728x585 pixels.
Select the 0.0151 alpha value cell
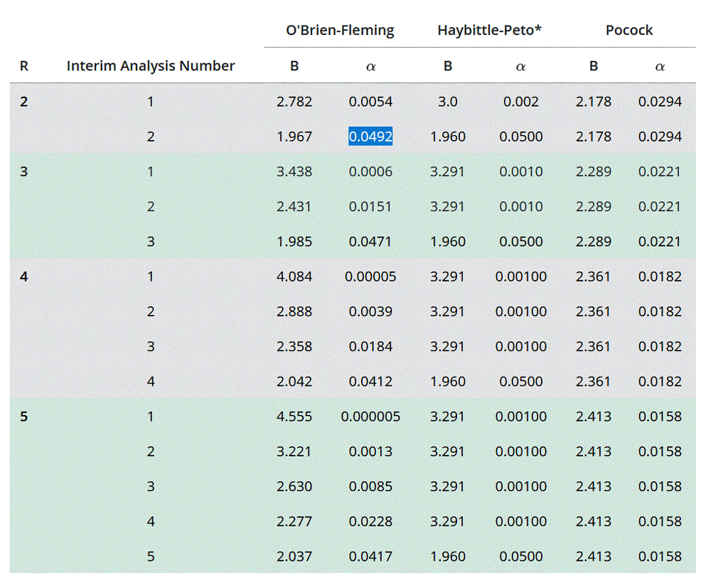pos(370,207)
